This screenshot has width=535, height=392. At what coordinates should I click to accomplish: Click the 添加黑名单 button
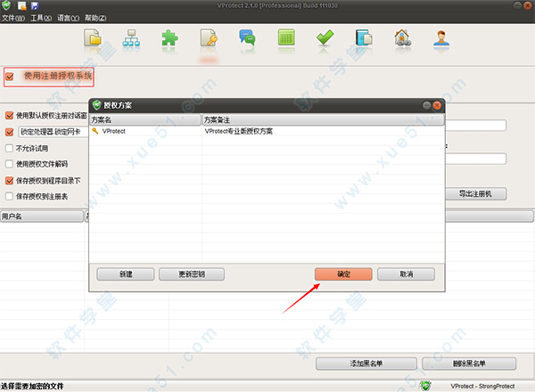point(366,363)
